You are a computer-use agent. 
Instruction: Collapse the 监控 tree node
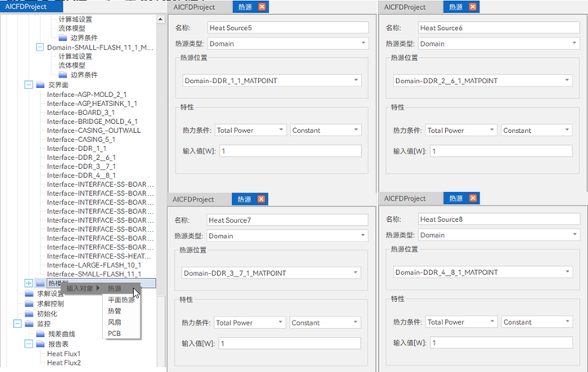tap(17, 324)
